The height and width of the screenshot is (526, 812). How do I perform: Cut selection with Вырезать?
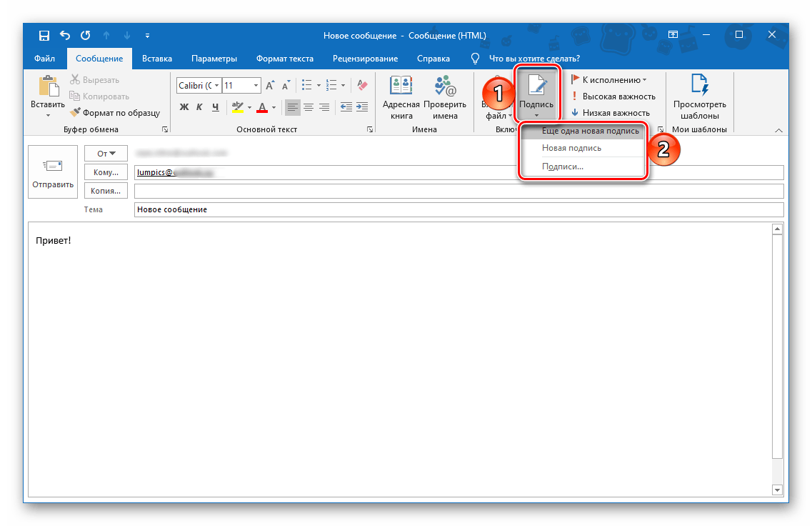95,80
